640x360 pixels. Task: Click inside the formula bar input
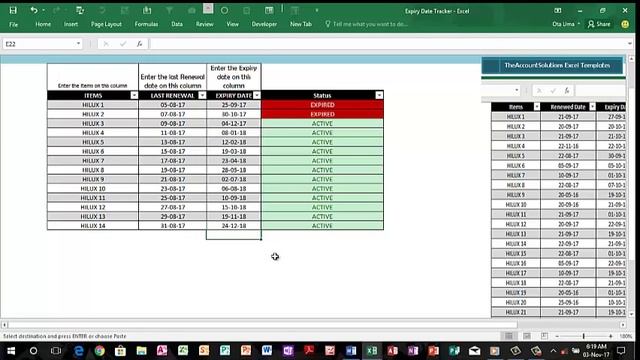click(388, 44)
